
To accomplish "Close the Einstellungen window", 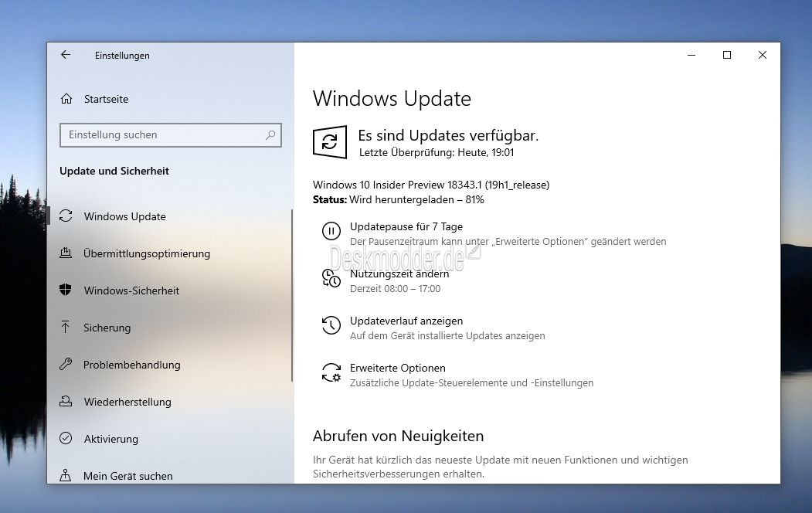I will [x=763, y=55].
